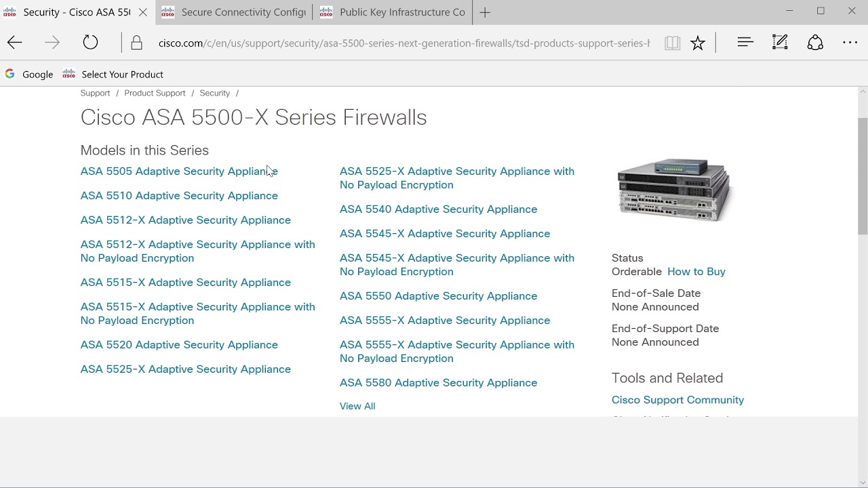Viewport: 868px width, 488px height.
Task: Open browser More actions ellipsis menu
Action: coord(850,43)
